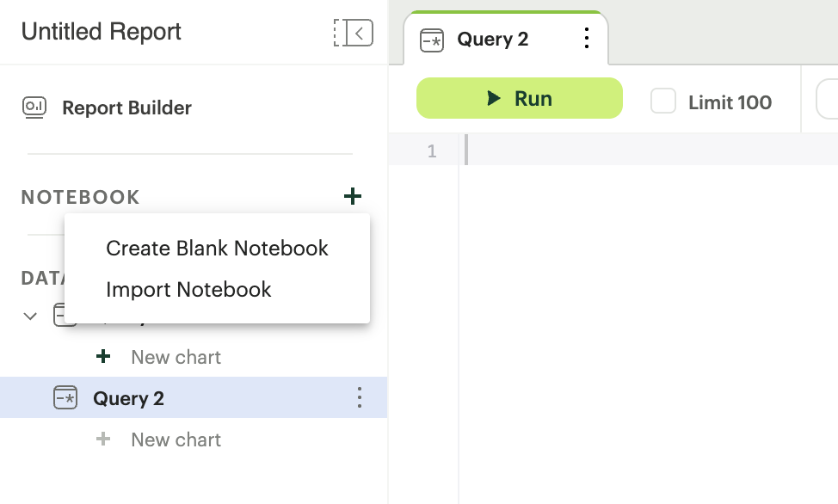Click line number 1 in the editor gutter
The height and width of the screenshot is (504, 838).
point(432,151)
